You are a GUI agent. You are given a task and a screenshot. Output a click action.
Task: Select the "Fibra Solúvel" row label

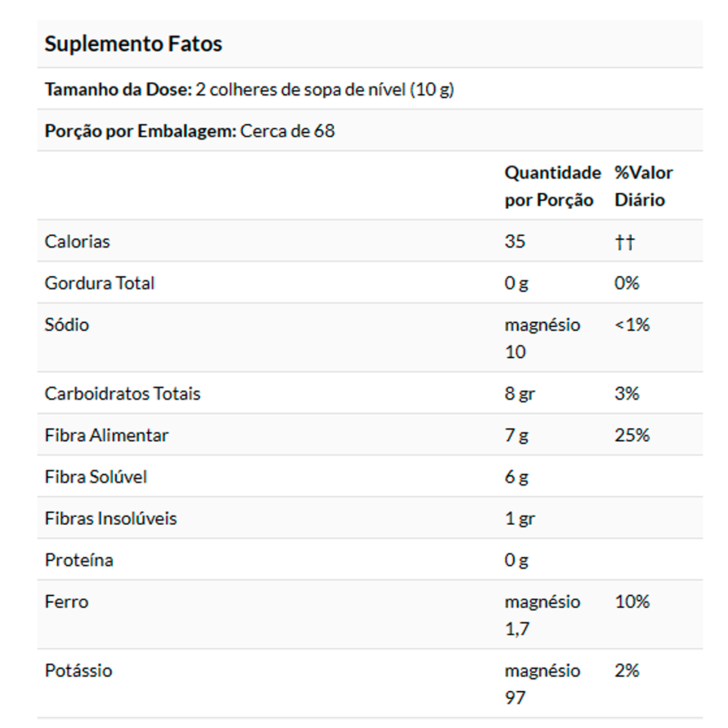[x=96, y=477]
